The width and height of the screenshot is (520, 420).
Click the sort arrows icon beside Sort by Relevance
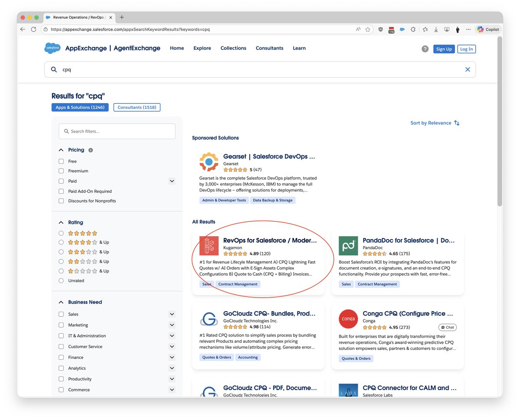[x=457, y=123]
